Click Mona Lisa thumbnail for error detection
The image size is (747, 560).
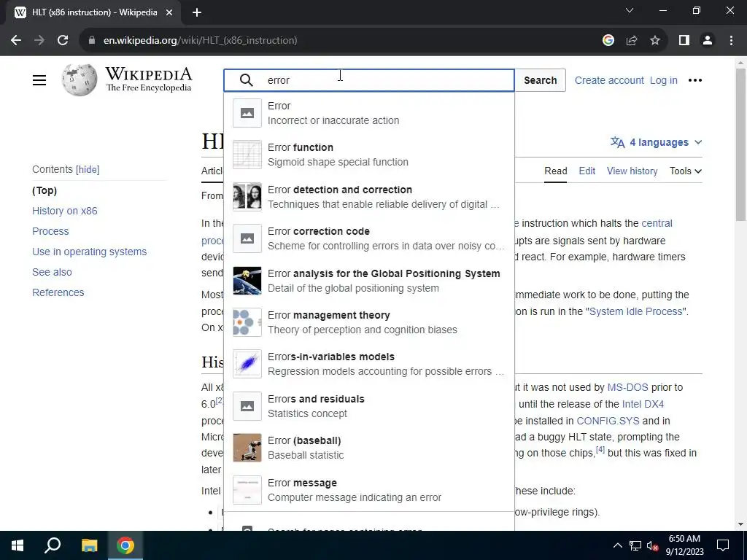pyautogui.click(x=247, y=197)
